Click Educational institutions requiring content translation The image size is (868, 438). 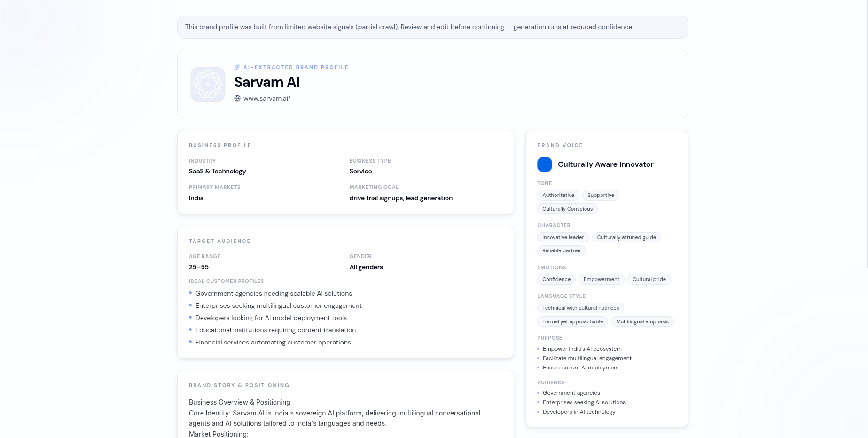pos(276,330)
